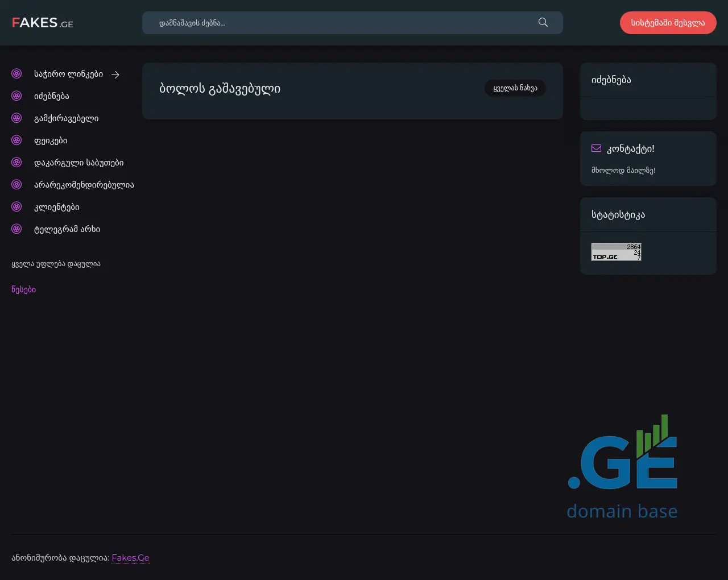Click the envelope icon in კონტაქტი card
This screenshot has width=728, height=580.
tap(596, 148)
